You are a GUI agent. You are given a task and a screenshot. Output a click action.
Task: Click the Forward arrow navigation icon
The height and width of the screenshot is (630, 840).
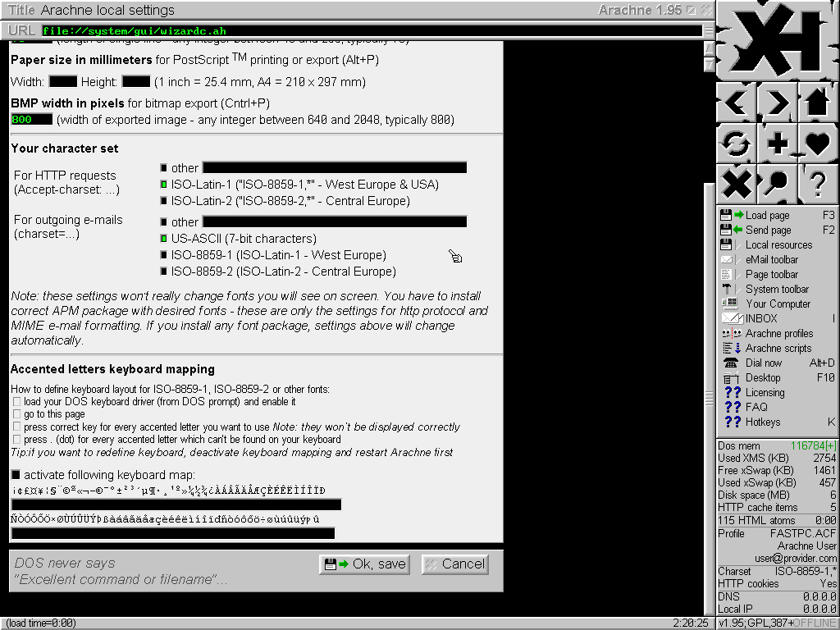[778, 102]
